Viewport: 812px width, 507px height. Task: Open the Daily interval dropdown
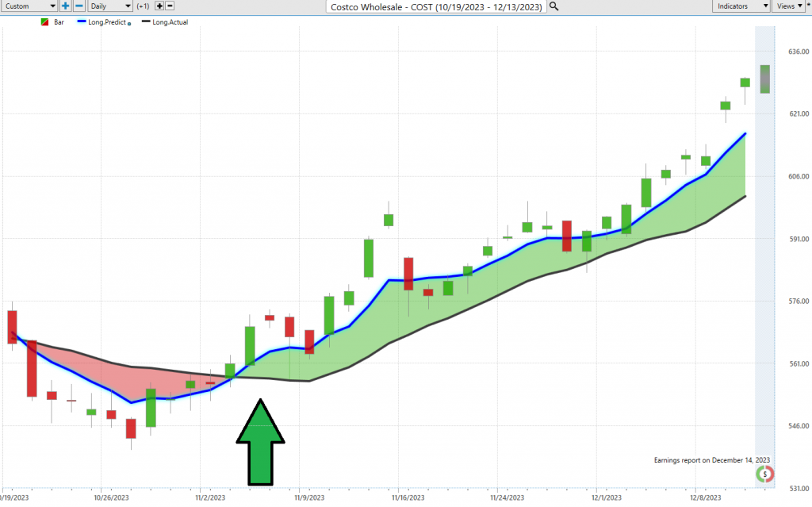(x=110, y=6)
